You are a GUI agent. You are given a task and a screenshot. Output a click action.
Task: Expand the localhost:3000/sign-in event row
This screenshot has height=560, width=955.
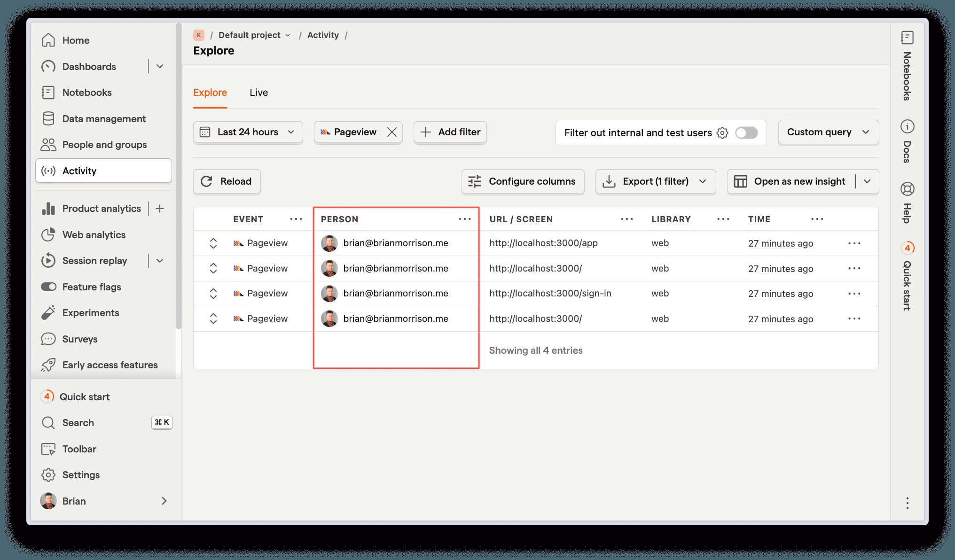tap(213, 294)
